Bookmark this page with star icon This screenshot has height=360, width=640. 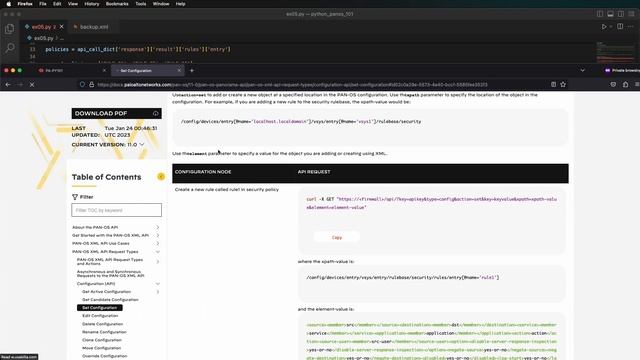click(x=563, y=84)
